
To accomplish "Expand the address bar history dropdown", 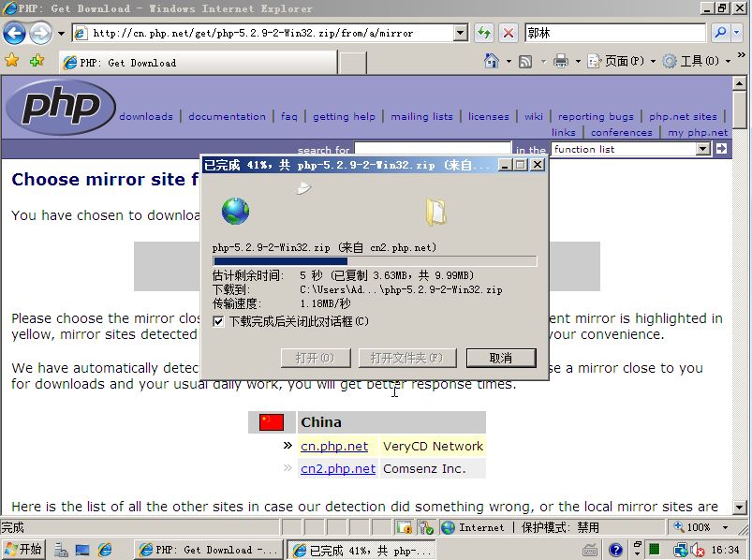I will [x=461, y=33].
